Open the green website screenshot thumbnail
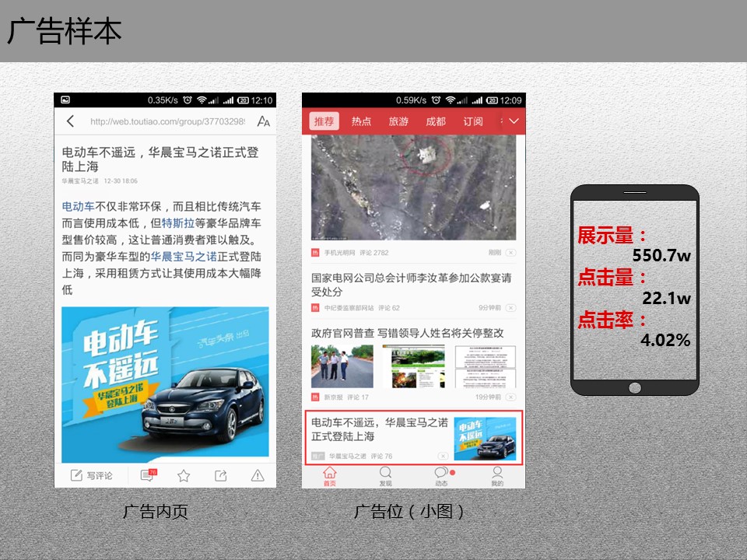 point(413,366)
